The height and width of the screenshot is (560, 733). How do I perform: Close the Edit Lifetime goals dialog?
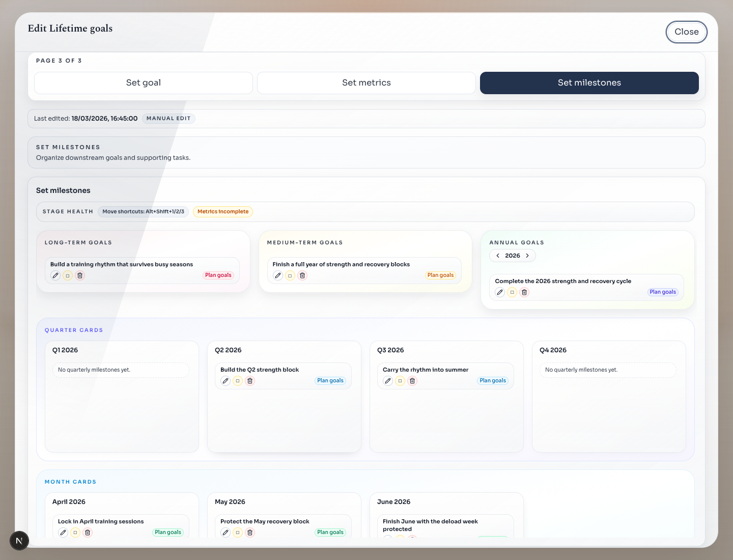[686, 32]
